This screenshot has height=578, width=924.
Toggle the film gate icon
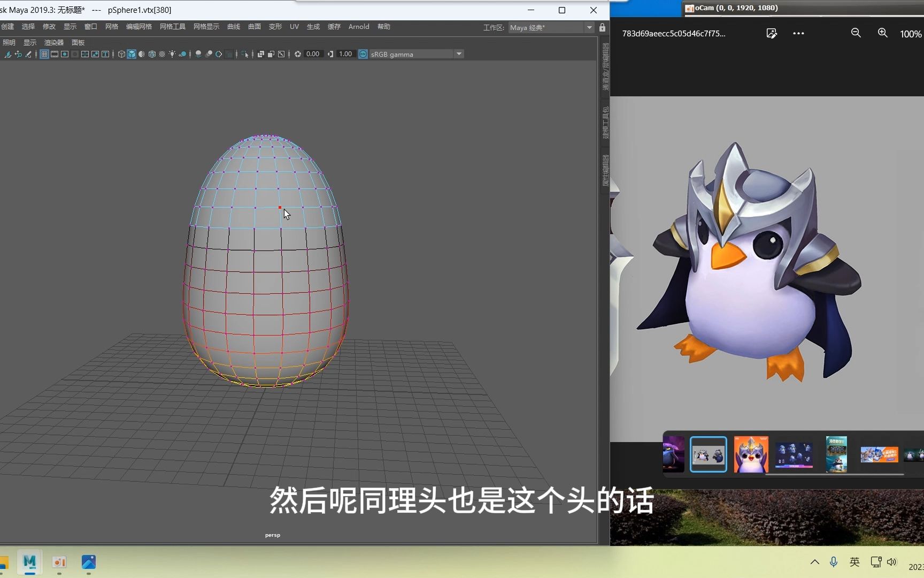point(55,54)
